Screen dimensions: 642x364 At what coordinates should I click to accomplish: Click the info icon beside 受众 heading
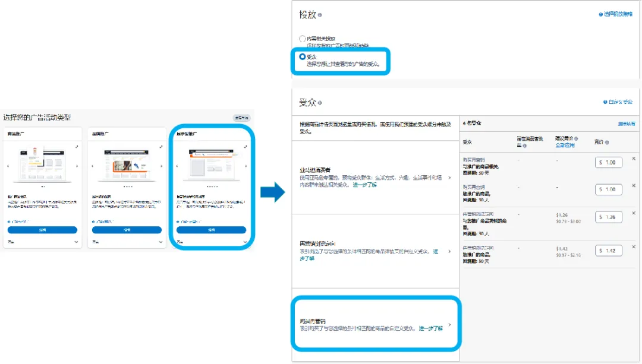tap(320, 103)
